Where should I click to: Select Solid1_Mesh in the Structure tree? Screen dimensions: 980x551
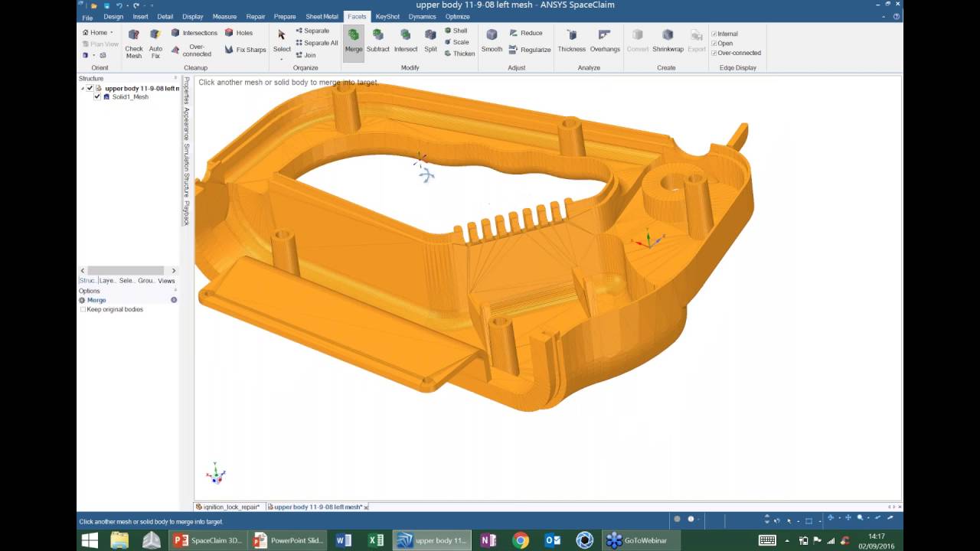[130, 97]
